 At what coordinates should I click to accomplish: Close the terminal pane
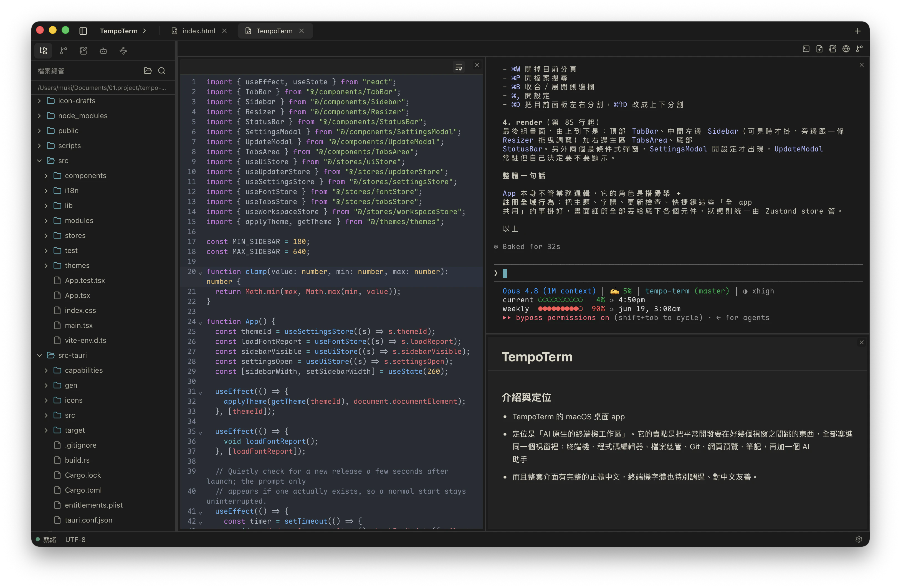pos(862,65)
